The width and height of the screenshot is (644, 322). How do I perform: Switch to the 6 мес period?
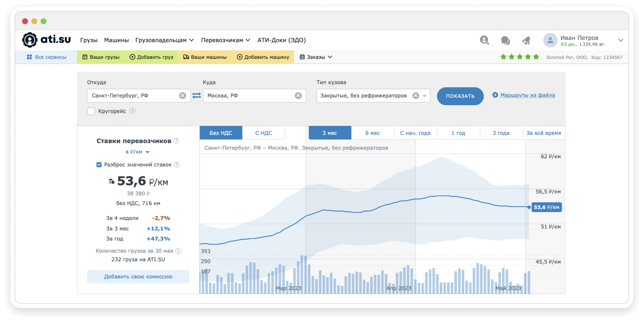373,133
